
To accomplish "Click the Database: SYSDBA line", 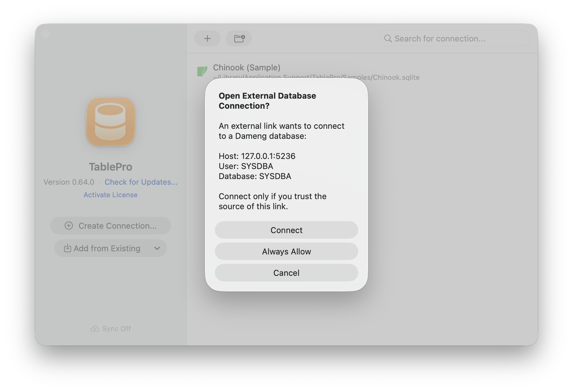I will (x=255, y=176).
